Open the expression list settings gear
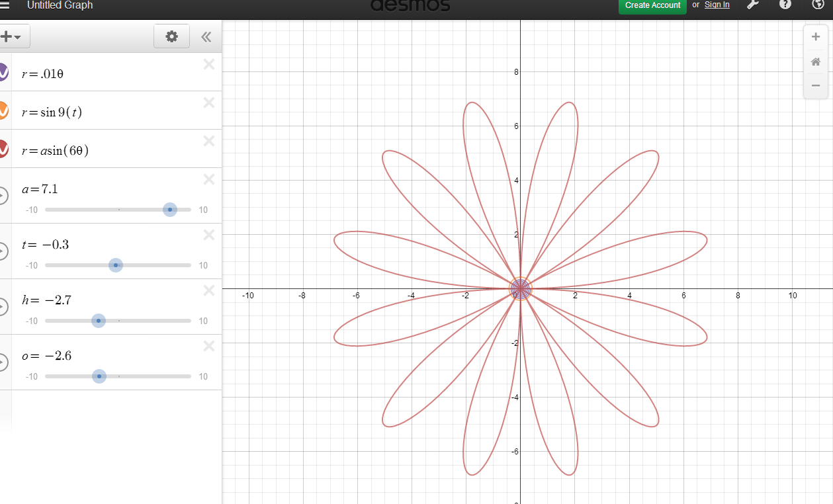The image size is (833, 504). (171, 36)
